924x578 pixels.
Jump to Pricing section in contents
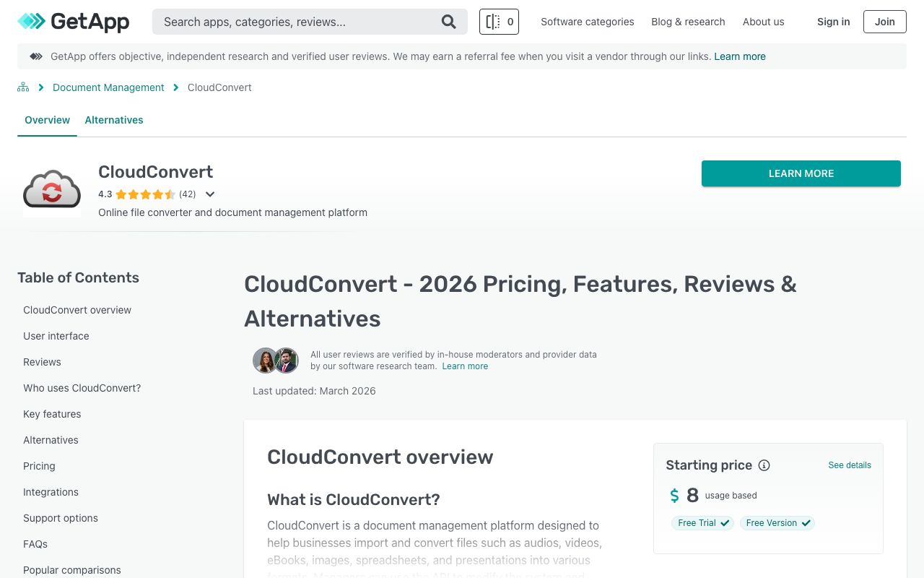pos(39,466)
